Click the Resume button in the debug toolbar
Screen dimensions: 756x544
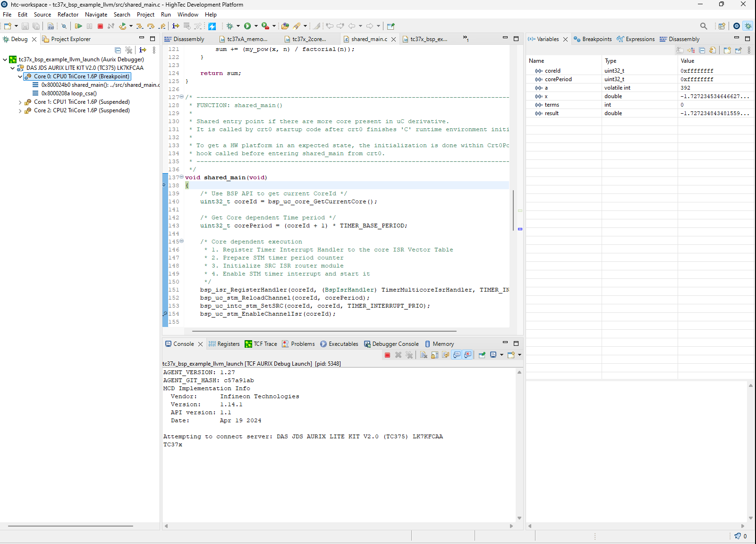[78, 26]
